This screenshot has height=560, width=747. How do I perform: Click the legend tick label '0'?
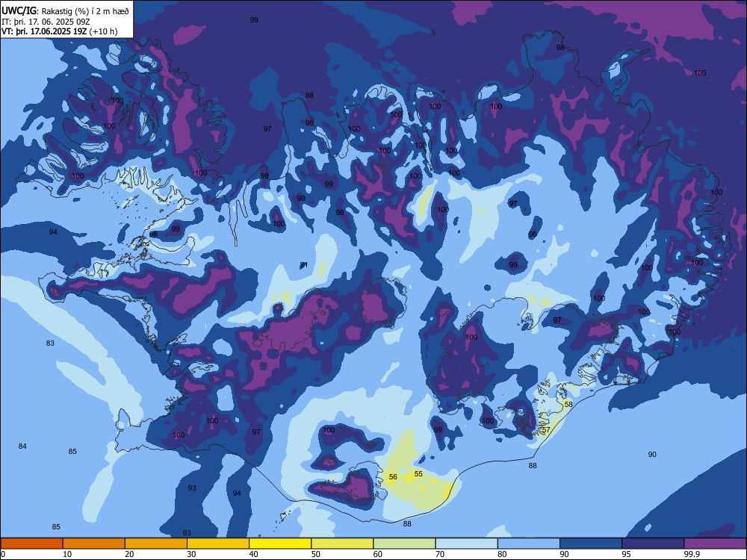[x=2, y=554]
